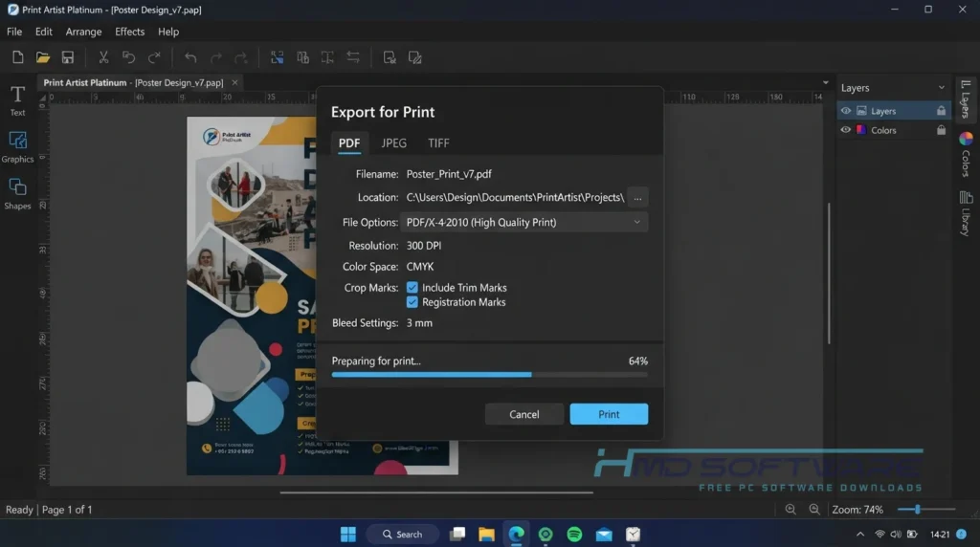Open a file using the folder icon
980x547 pixels.
[x=42, y=57]
